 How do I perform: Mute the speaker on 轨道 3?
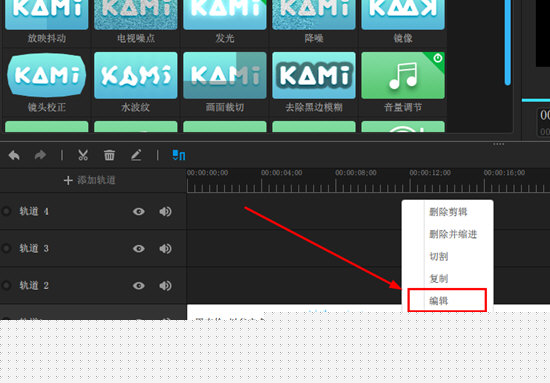165,249
